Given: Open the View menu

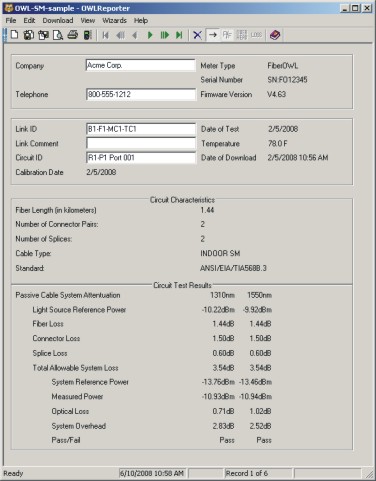Looking at the screenshot, I should coord(88,21).
